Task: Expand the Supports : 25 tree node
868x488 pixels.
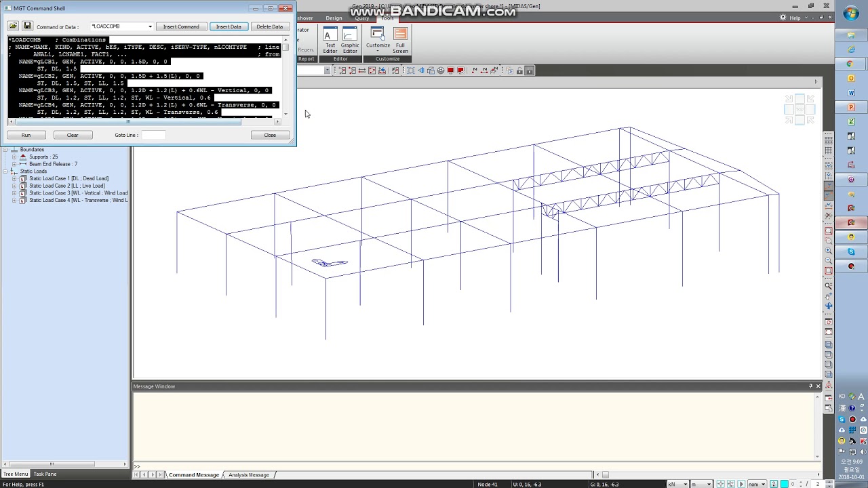Action: tap(14, 157)
